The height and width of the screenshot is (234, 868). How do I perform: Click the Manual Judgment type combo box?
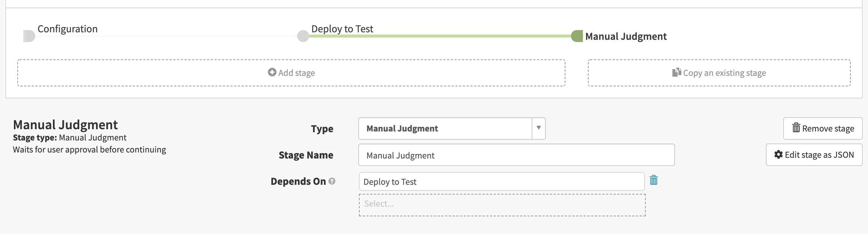[445, 128]
